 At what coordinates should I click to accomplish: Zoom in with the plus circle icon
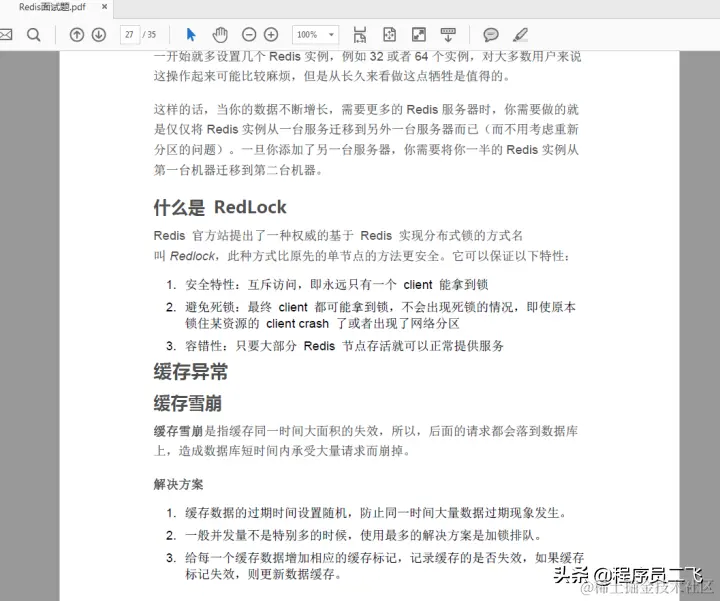[271, 34]
